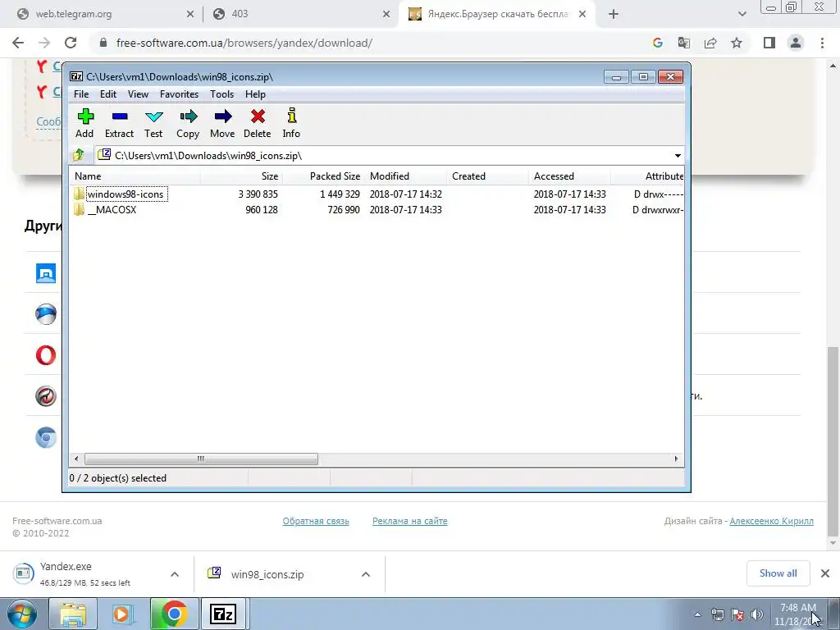840x630 pixels.
Task: Sort by the Modified column header
Action: [405, 176]
